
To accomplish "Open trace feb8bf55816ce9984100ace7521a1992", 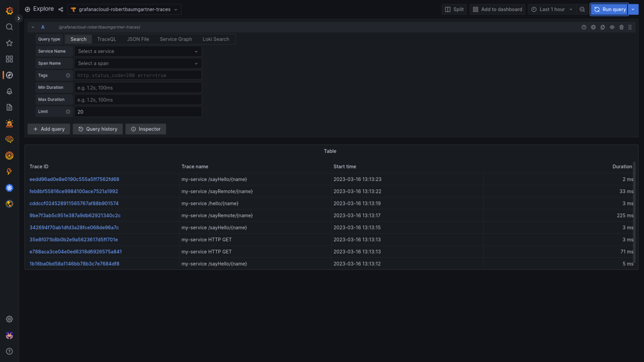I will pyautogui.click(x=73, y=191).
